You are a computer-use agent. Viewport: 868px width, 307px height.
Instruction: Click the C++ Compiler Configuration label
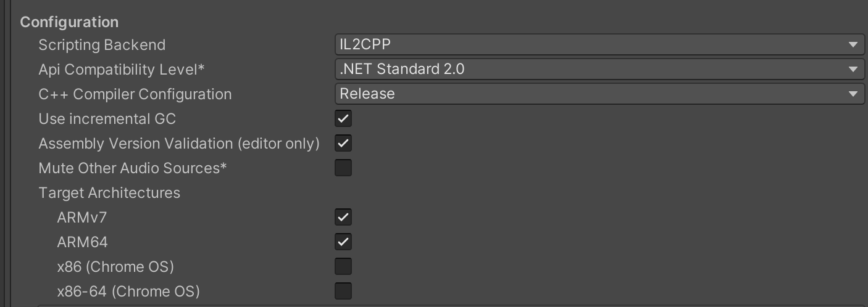pos(135,94)
